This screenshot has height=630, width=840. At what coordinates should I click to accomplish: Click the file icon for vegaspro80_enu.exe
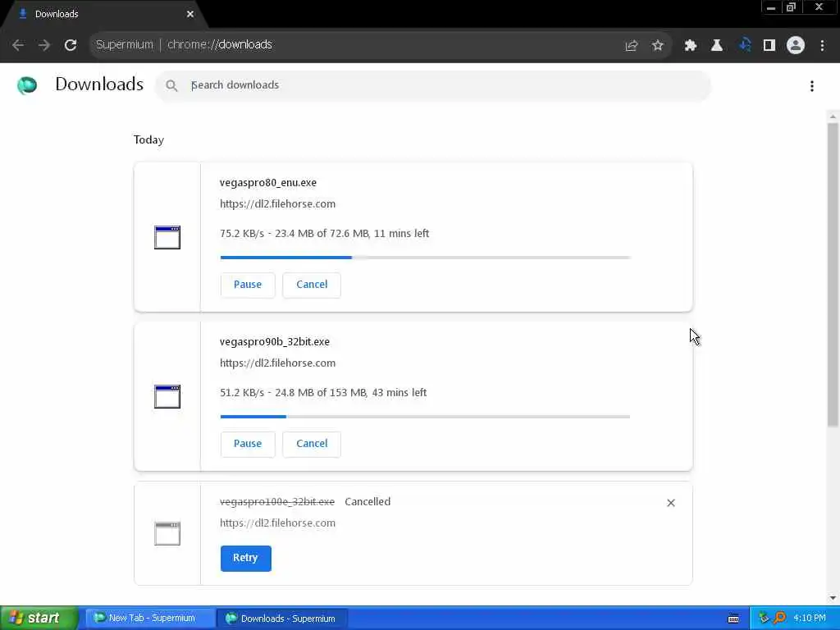click(167, 237)
